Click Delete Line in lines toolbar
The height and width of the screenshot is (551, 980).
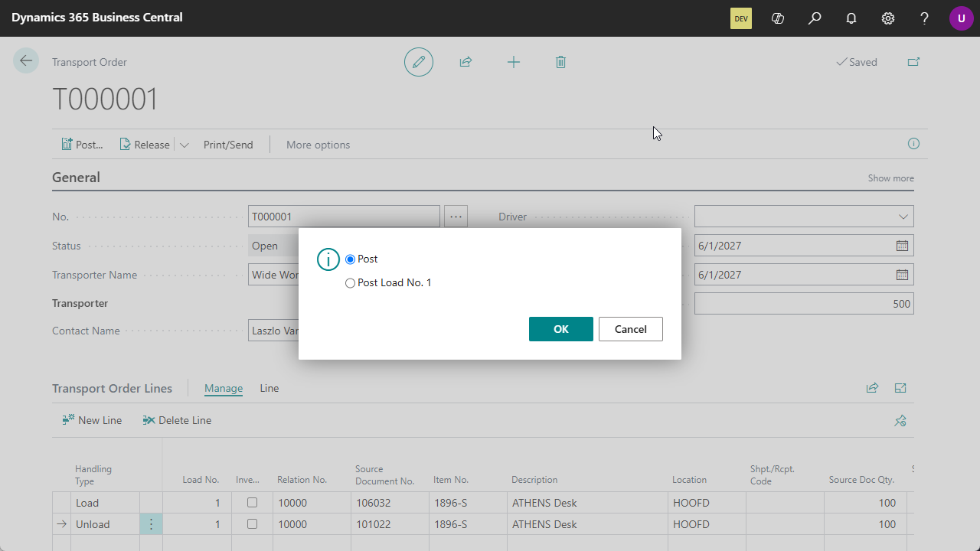tap(177, 420)
